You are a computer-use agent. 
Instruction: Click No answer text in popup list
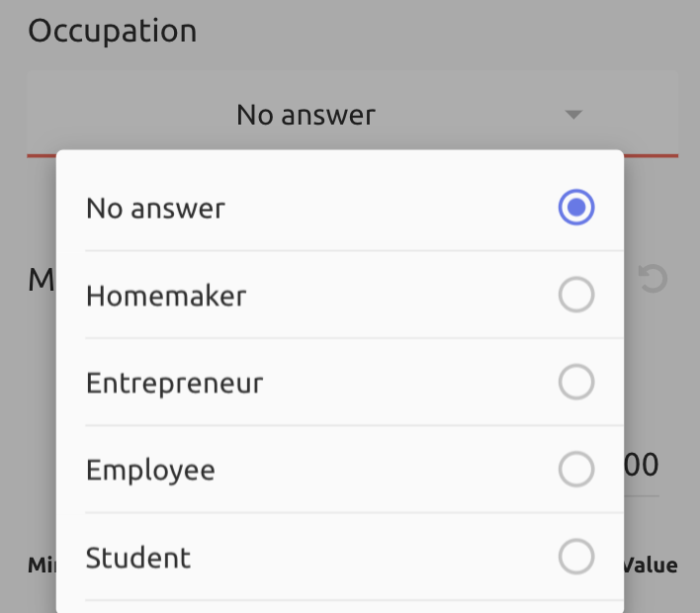click(x=155, y=209)
